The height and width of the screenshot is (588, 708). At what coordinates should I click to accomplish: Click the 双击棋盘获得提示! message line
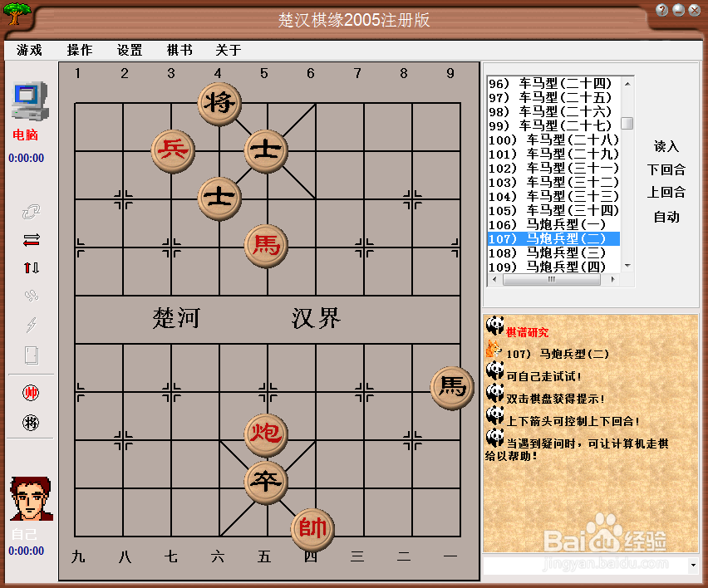(555, 399)
